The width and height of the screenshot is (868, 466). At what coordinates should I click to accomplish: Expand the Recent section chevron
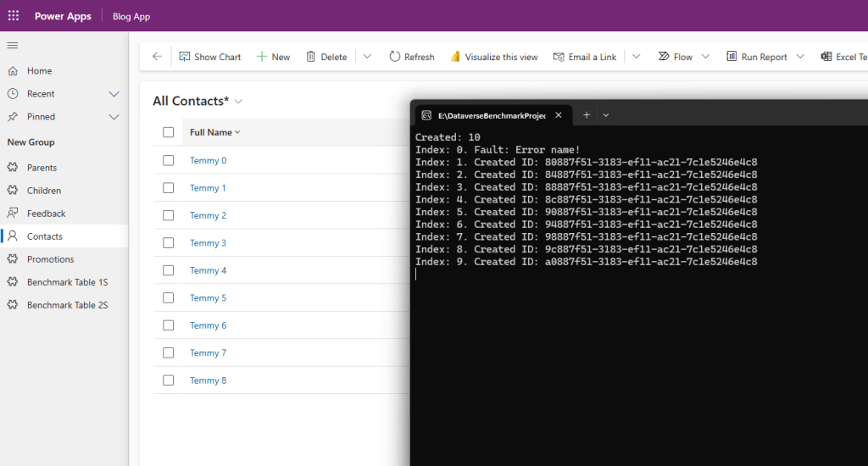(114, 94)
